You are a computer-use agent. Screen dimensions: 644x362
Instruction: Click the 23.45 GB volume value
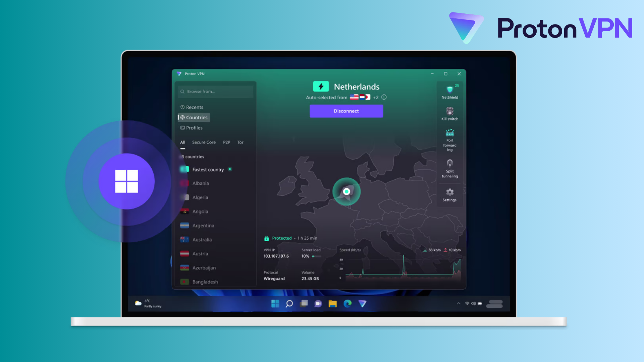[x=310, y=279]
